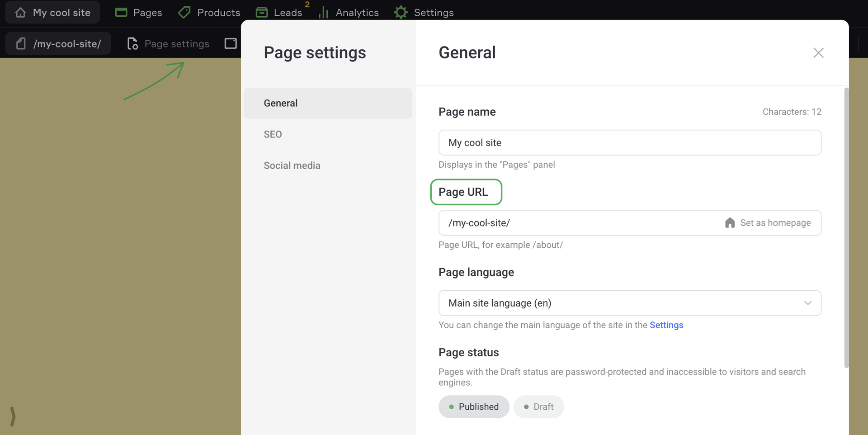The width and height of the screenshot is (868, 435).
Task: Open the Leads inbox icon
Action: (262, 12)
